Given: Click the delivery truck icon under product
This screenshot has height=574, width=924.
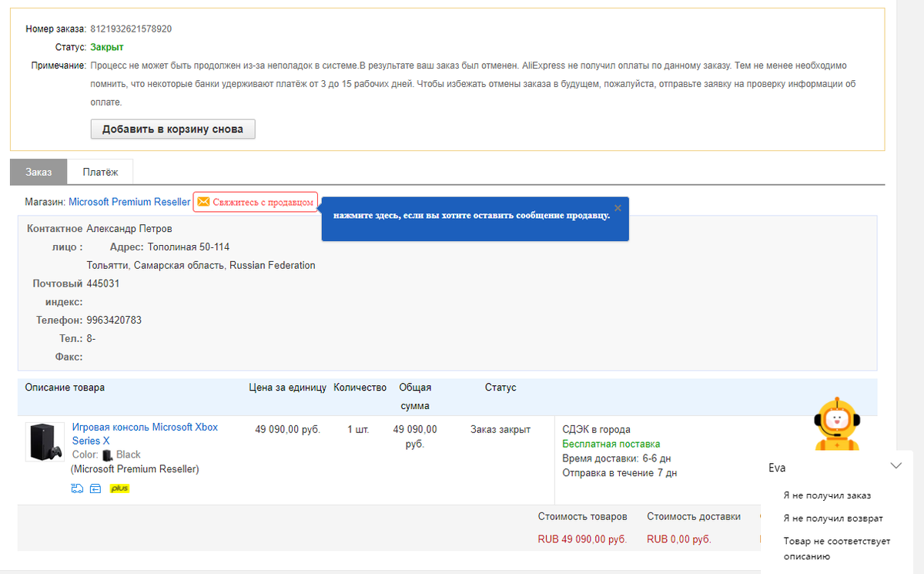Looking at the screenshot, I should (77, 488).
